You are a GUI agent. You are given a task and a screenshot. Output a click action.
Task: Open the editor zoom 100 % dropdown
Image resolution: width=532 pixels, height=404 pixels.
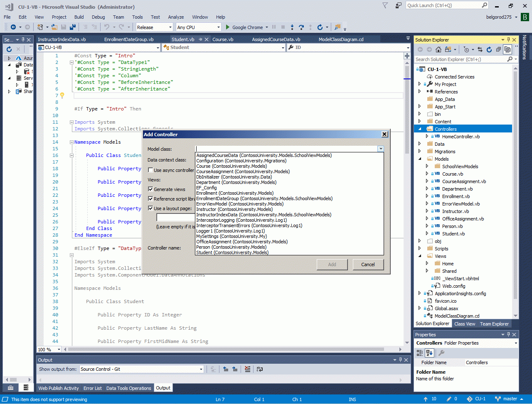pyautogui.click(x=59, y=350)
